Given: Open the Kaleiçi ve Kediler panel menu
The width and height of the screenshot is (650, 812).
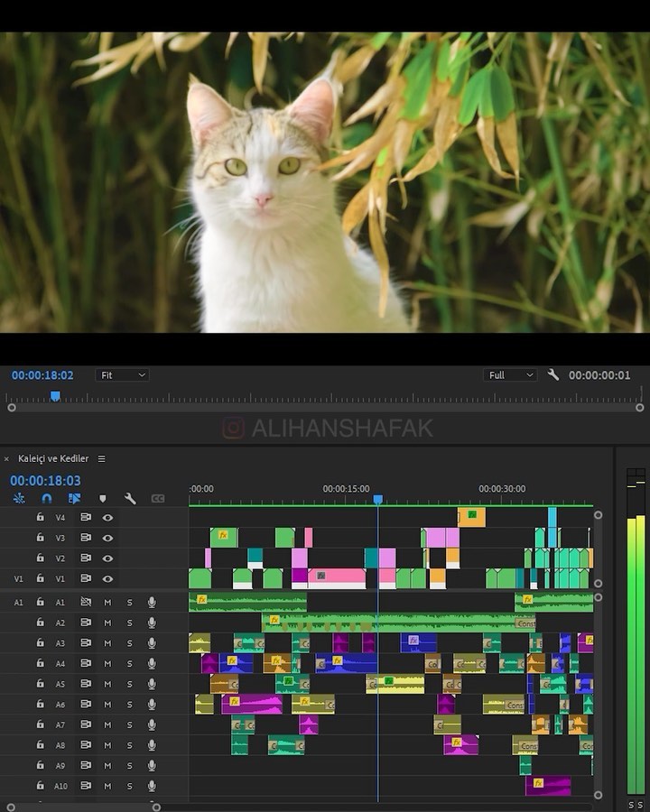Looking at the screenshot, I should [x=101, y=458].
